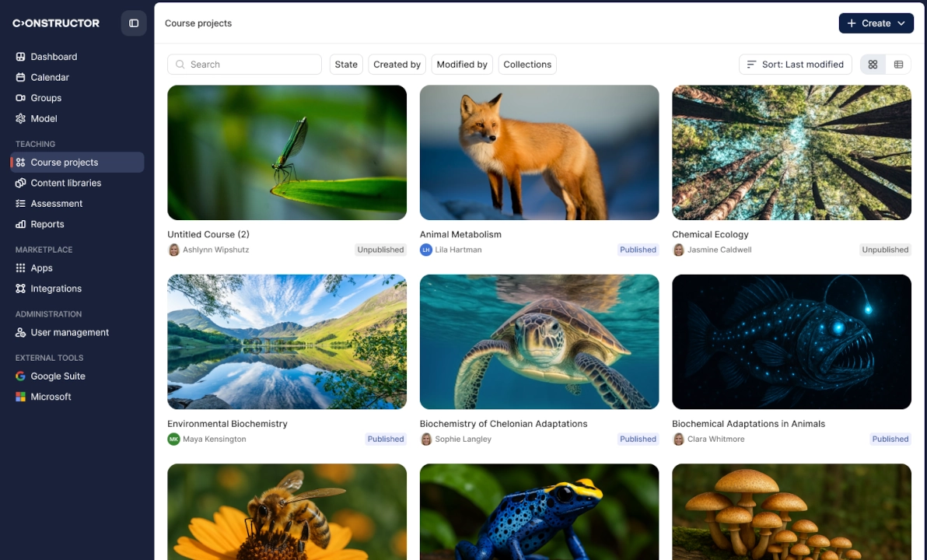Open the State filter
Viewport: 927px width, 560px height.
click(x=346, y=65)
